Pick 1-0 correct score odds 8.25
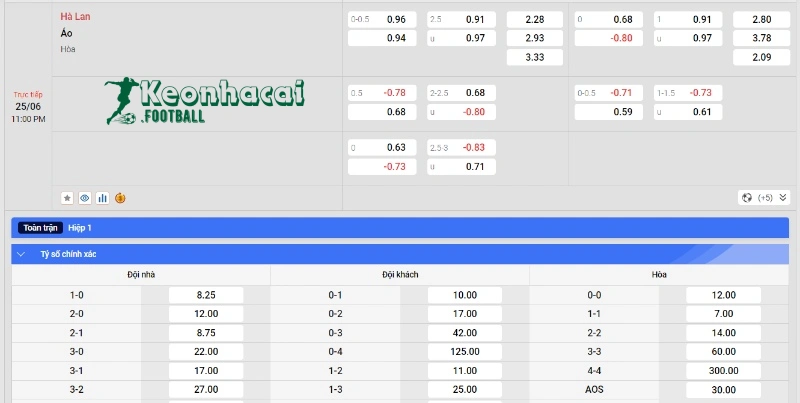Viewport: 800px width, 403px height. (206, 295)
